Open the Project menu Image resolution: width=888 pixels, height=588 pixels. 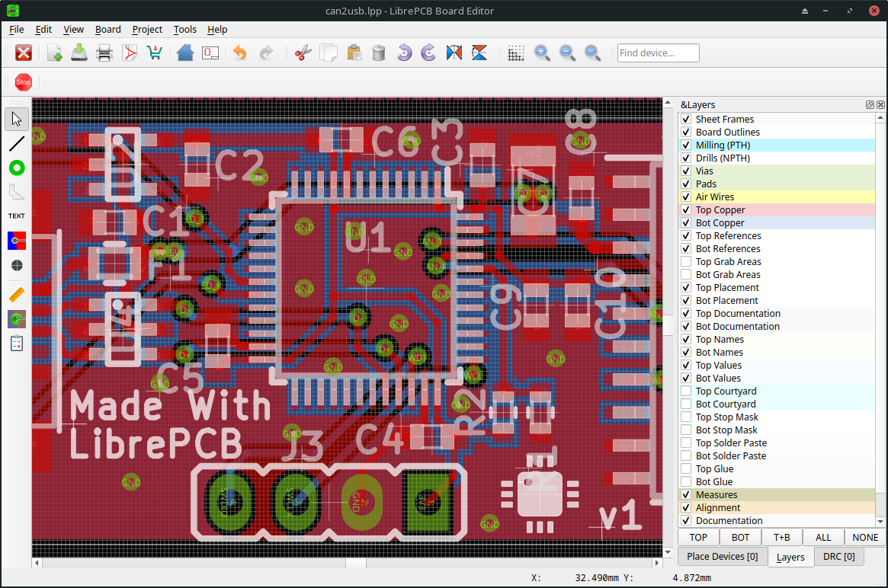tap(147, 30)
